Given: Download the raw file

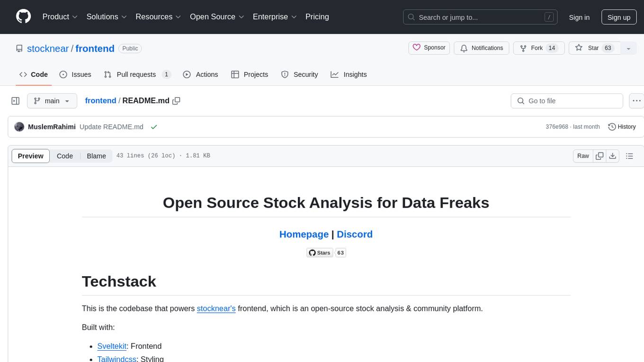Looking at the screenshot, I should 612,156.
